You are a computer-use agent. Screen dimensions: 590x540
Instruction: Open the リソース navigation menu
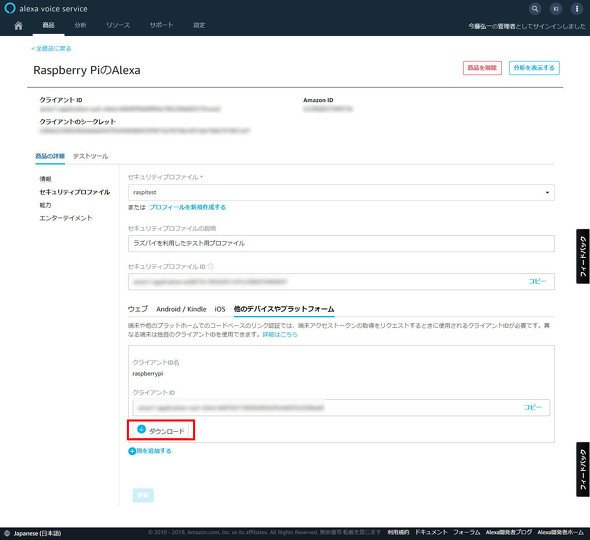[118, 25]
